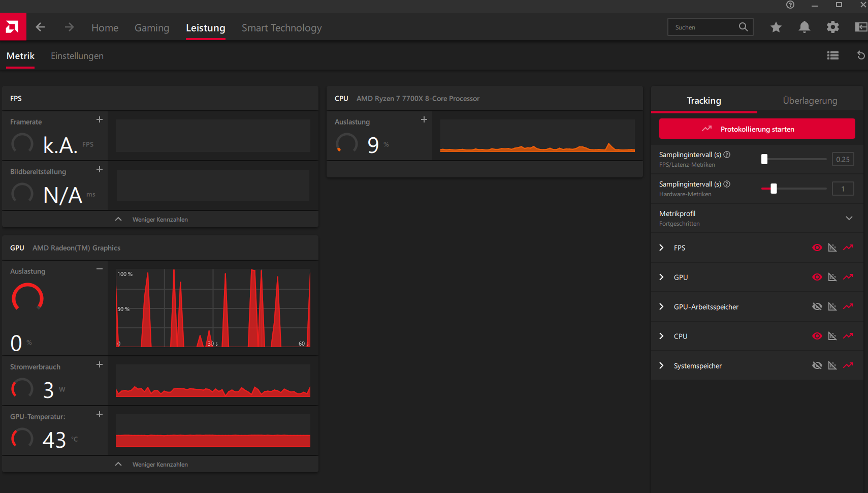The height and width of the screenshot is (493, 868).
Task: Switch to the Einstellungen sub-tab
Action: tap(77, 56)
